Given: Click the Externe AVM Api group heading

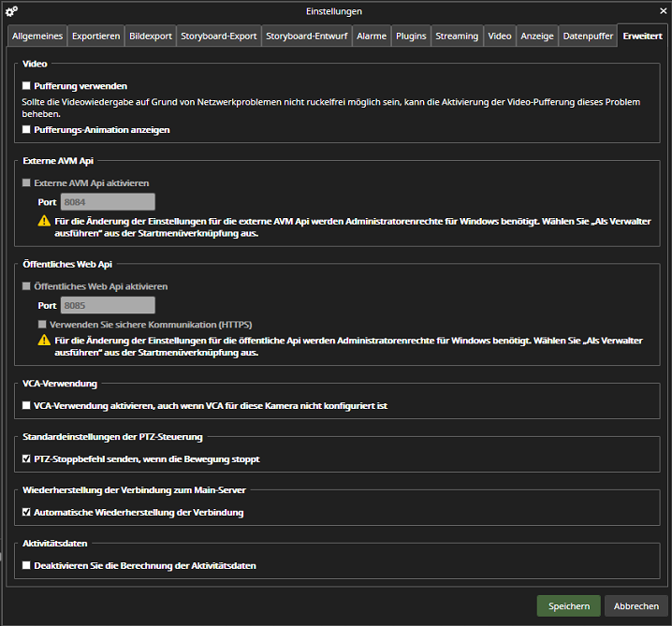Looking at the screenshot, I should (58, 161).
